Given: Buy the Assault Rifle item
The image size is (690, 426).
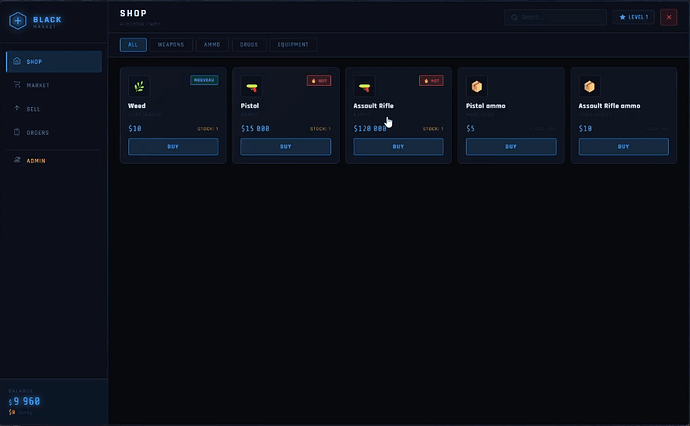Looking at the screenshot, I should tap(398, 147).
